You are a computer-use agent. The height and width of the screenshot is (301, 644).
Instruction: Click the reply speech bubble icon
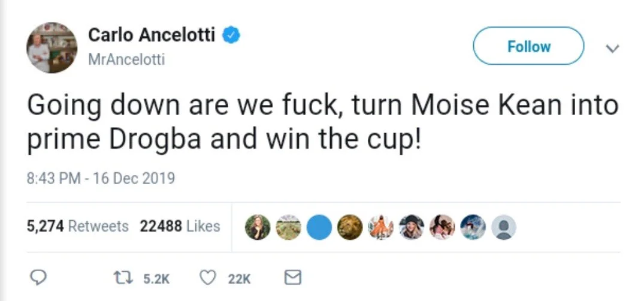point(38,278)
